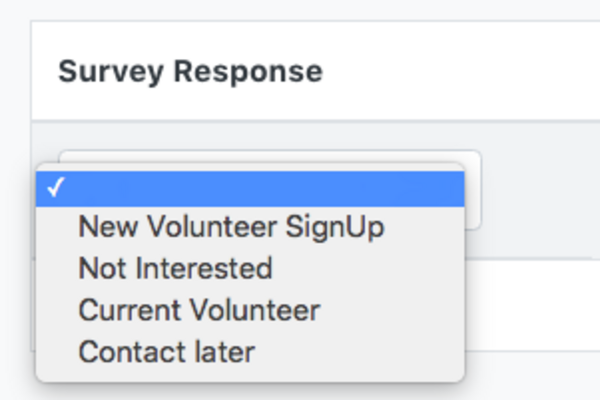The width and height of the screenshot is (600, 400).
Task: Choose Not Interested from the list
Action: point(175,269)
